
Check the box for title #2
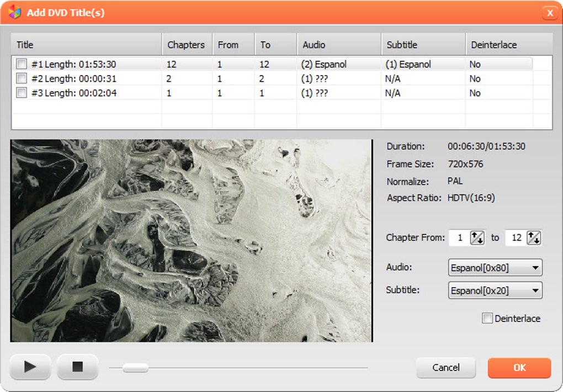22,78
